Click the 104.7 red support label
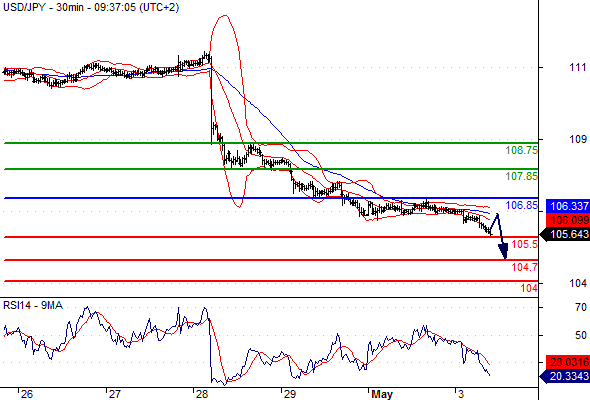This screenshot has height=400, width=590. point(525,267)
